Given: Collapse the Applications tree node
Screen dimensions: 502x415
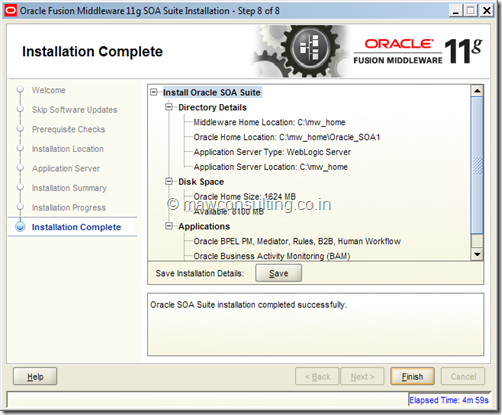Looking at the screenshot, I should coord(169,226).
